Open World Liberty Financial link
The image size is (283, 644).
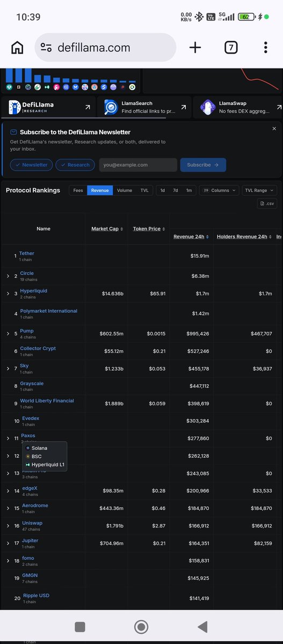[x=47, y=400]
